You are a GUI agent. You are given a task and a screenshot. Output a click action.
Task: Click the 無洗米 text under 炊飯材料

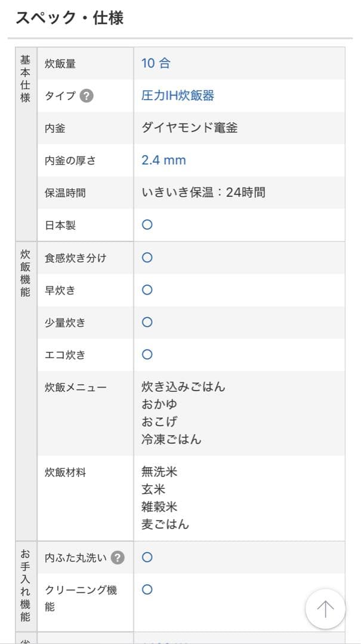coord(159,472)
